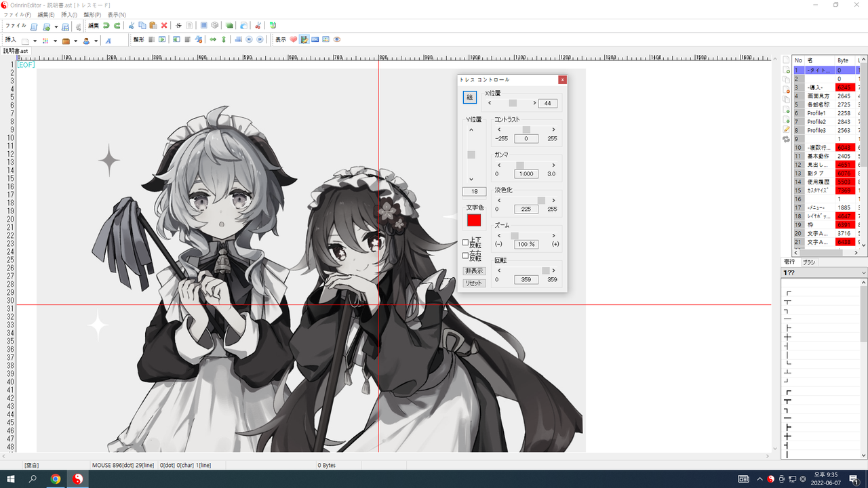868x488 pixels.
Task: Click the X位置 value field showing 44
Action: 548,103
